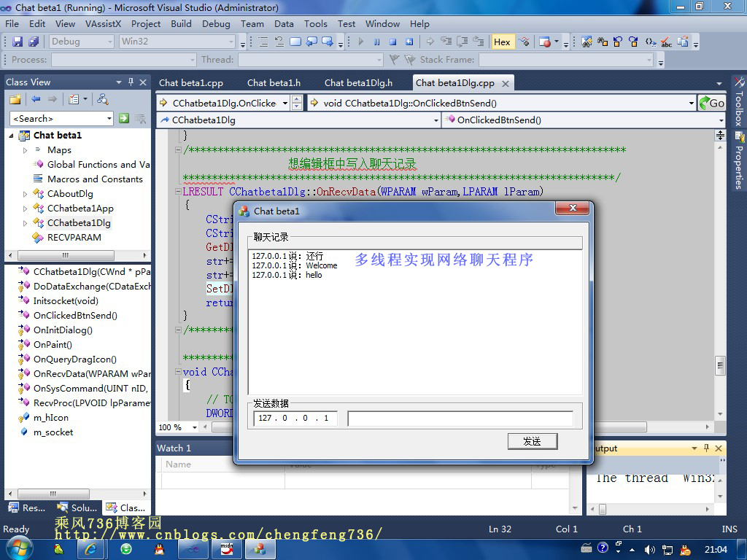Open the Toolbox side panel
747x560 pixels.
point(739,101)
